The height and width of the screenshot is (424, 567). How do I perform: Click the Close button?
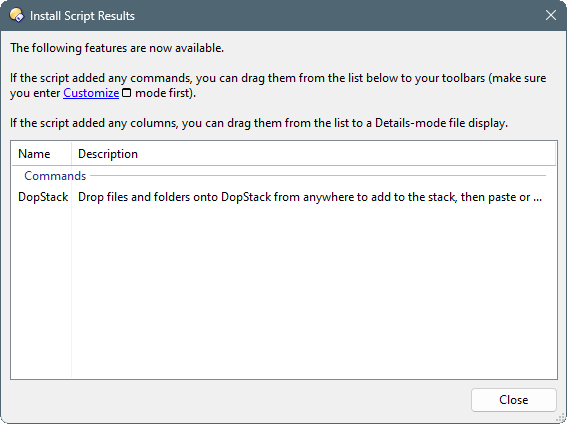point(513,400)
